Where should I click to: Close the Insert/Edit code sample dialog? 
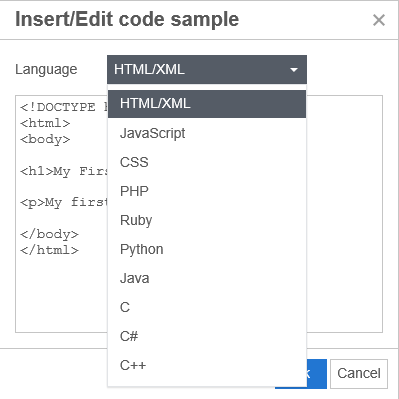coord(379,20)
